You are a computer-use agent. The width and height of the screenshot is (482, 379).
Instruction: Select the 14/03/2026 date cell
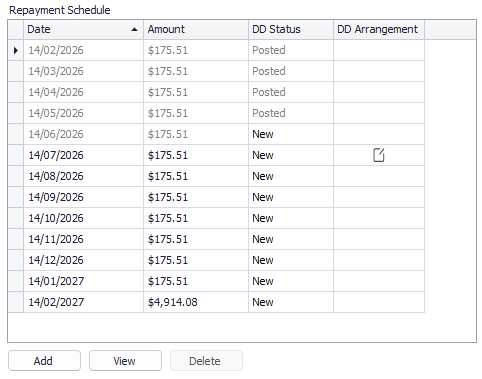click(83, 71)
